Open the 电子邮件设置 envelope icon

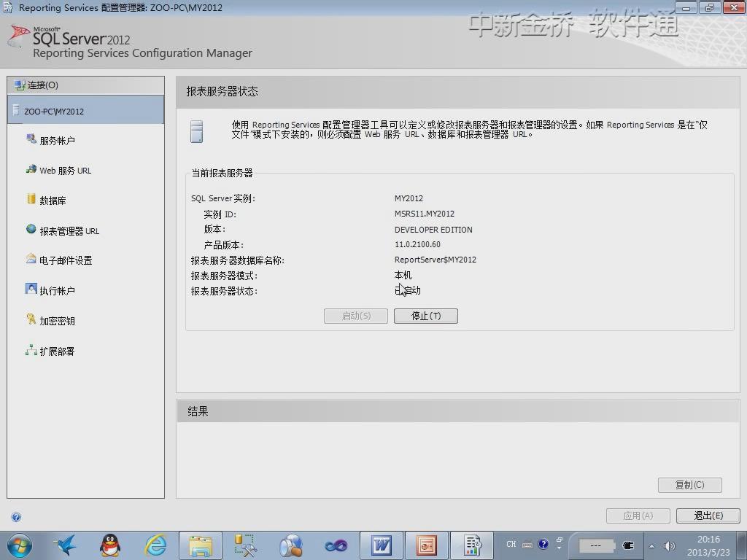[31, 259]
